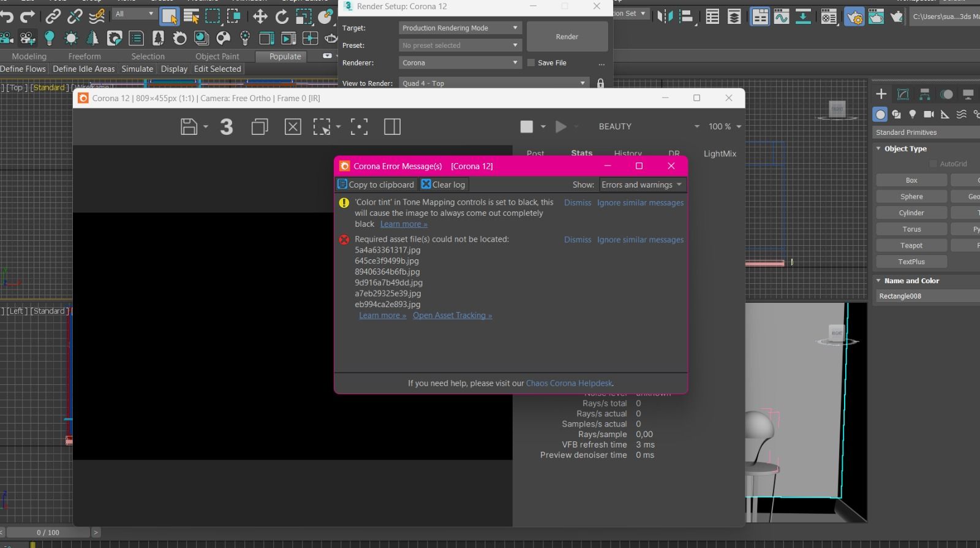
Task: Activate the Select Object tool
Action: [x=170, y=17]
